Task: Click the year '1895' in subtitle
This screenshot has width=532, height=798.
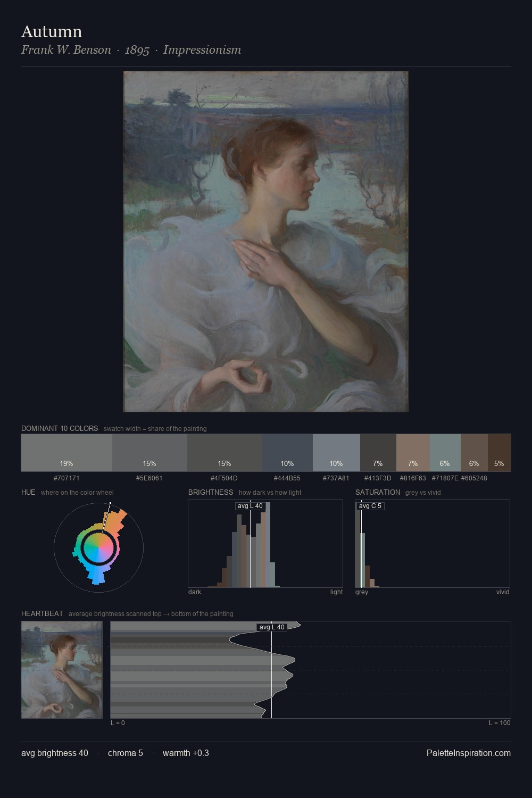Action: coord(137,50)
